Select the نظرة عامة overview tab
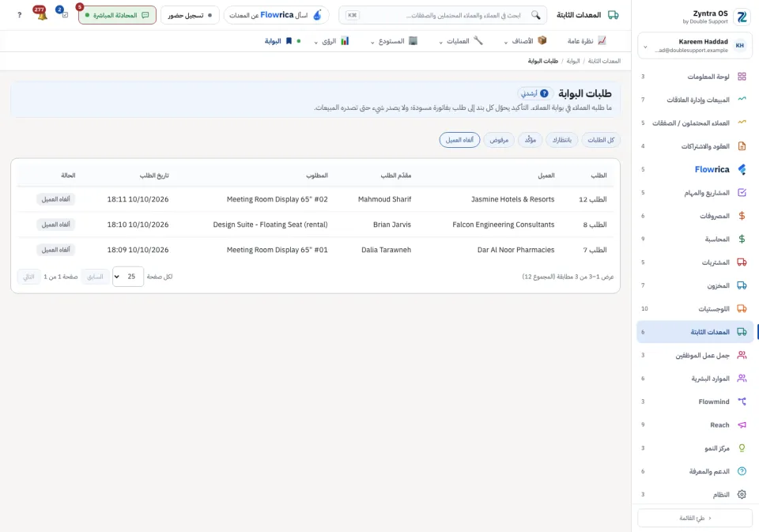This screenshot has width=759, height=532. pos(587,41)
